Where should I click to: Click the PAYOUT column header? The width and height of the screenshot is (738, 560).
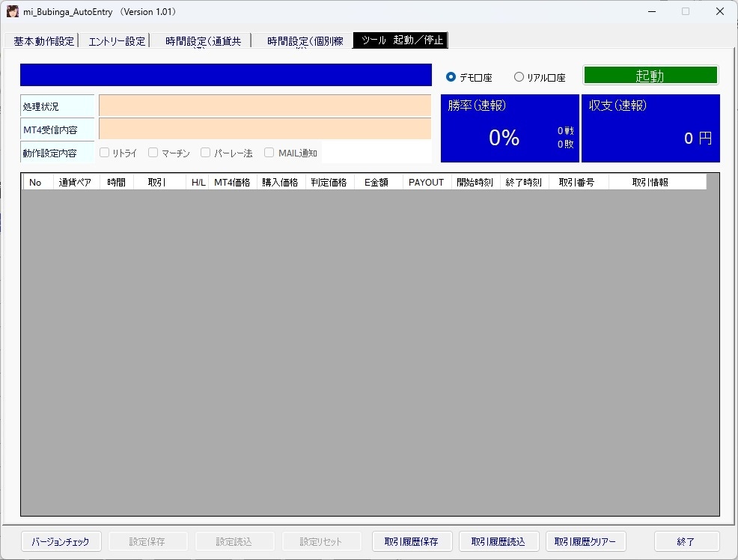(x=426, y=182)
